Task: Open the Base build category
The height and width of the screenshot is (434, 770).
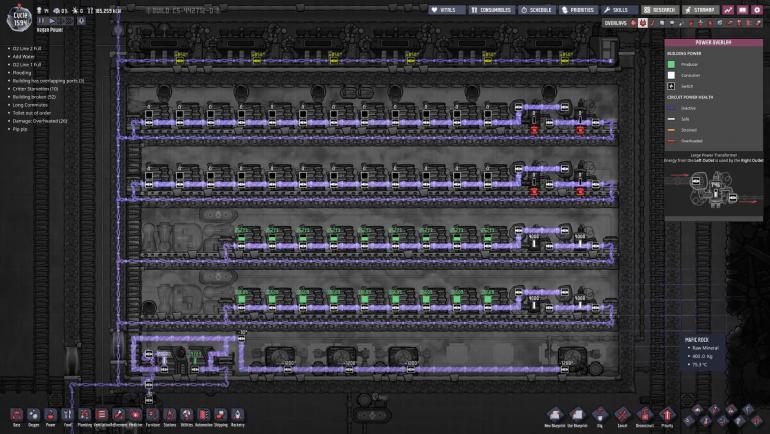Action: coord(17,416)
